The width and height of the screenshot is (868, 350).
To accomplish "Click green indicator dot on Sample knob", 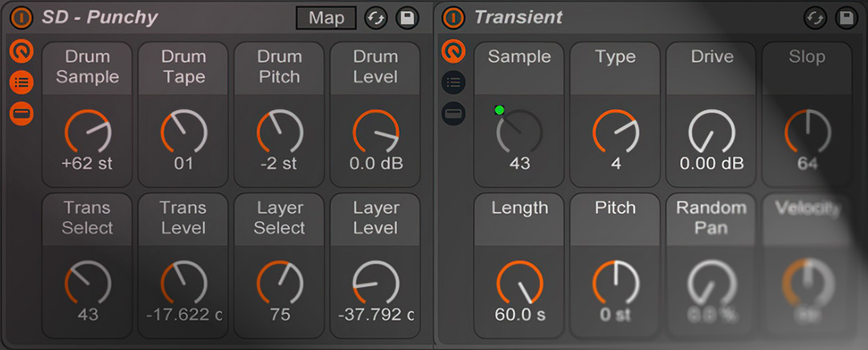I will pos(499,111).
